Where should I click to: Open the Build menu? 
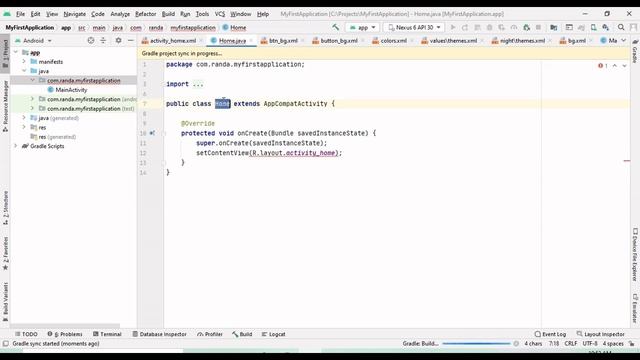click(x=168, y=14)
